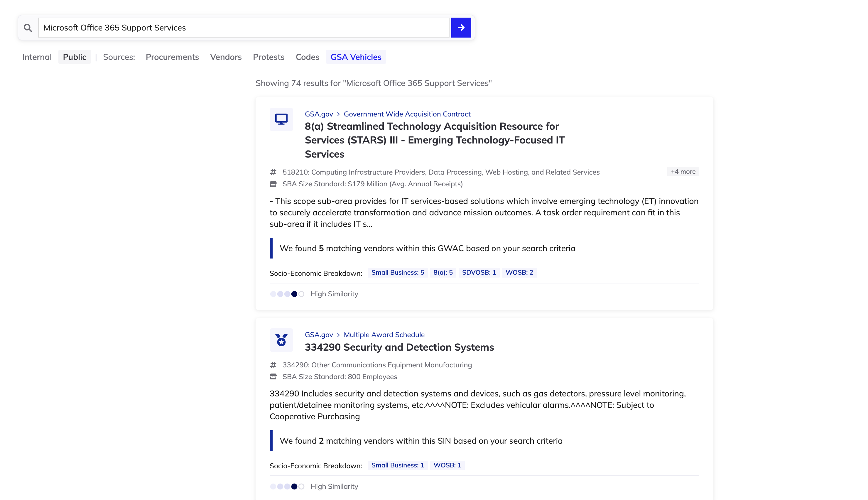Open 8(a) STARS III result title

[x=434, y=140]
